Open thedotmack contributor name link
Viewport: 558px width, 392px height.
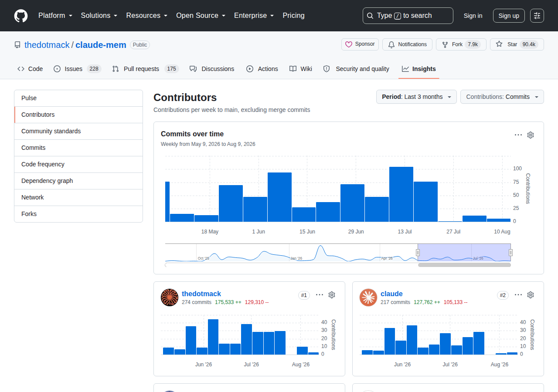[201, 294]
